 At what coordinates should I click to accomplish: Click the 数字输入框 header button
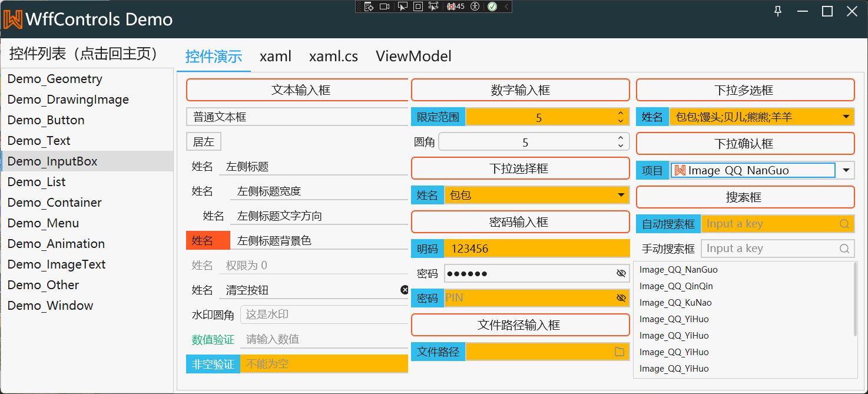(521, 90)
